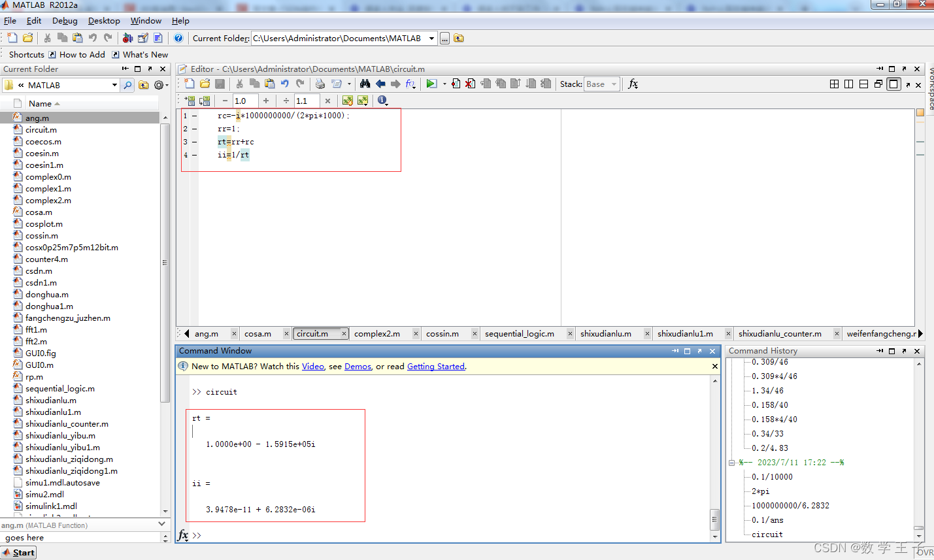Click the Start button at bottom left
This screenshot has width=934, height=560.
[19, 553]
